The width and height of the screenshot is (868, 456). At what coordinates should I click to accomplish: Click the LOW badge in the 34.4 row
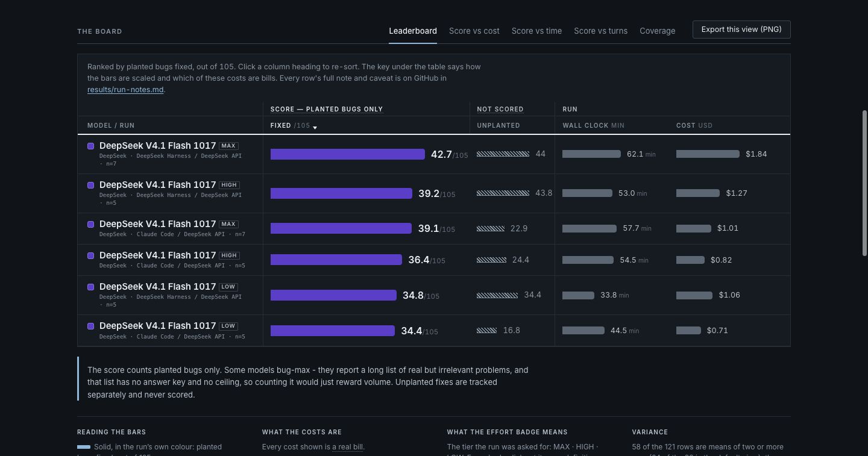pyautogui.click(x=228, y=326)
